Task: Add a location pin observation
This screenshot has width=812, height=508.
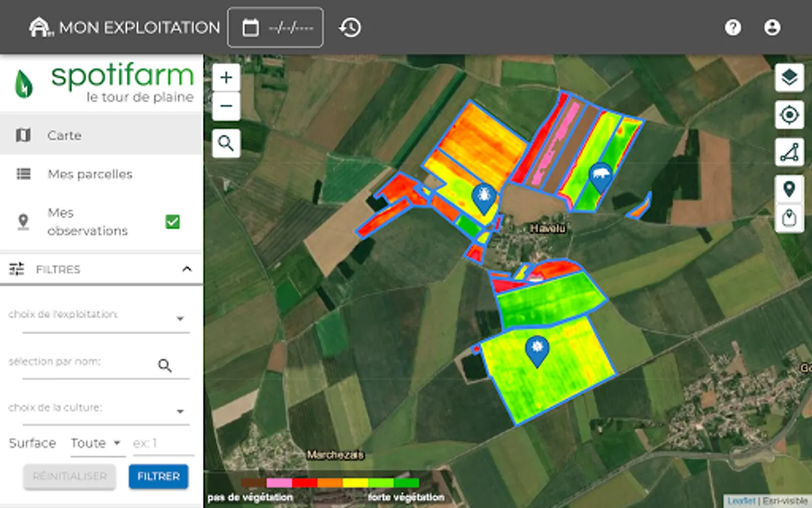Action: 789,189
